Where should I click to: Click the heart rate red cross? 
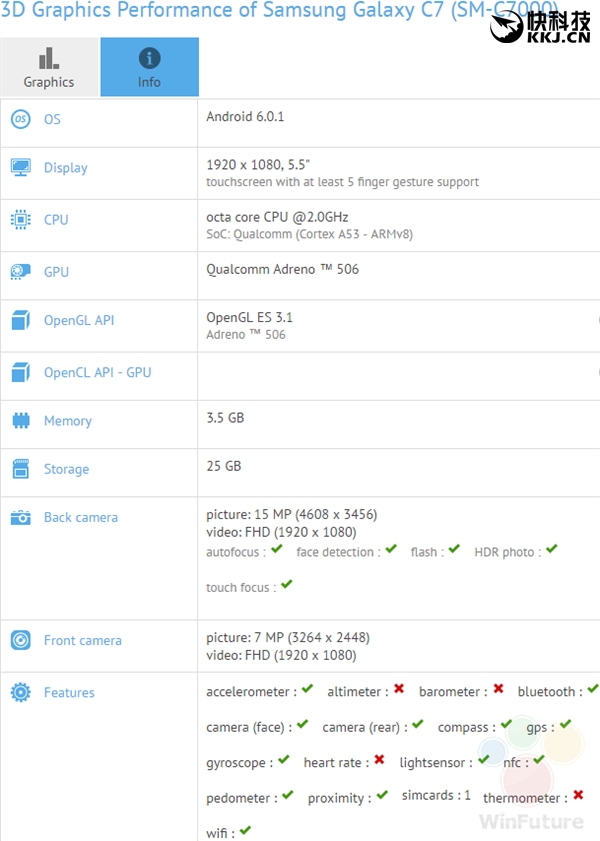point(379,761)
